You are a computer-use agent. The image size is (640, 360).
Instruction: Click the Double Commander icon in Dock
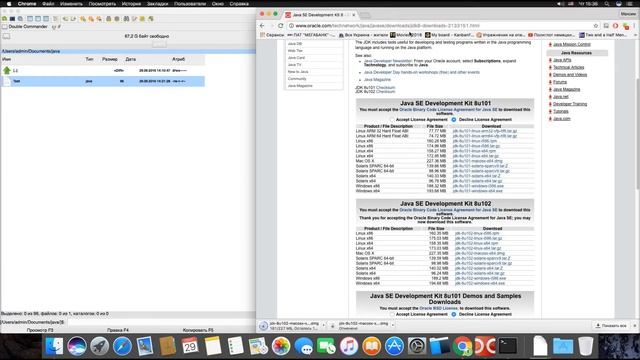(x=484, y=346)
